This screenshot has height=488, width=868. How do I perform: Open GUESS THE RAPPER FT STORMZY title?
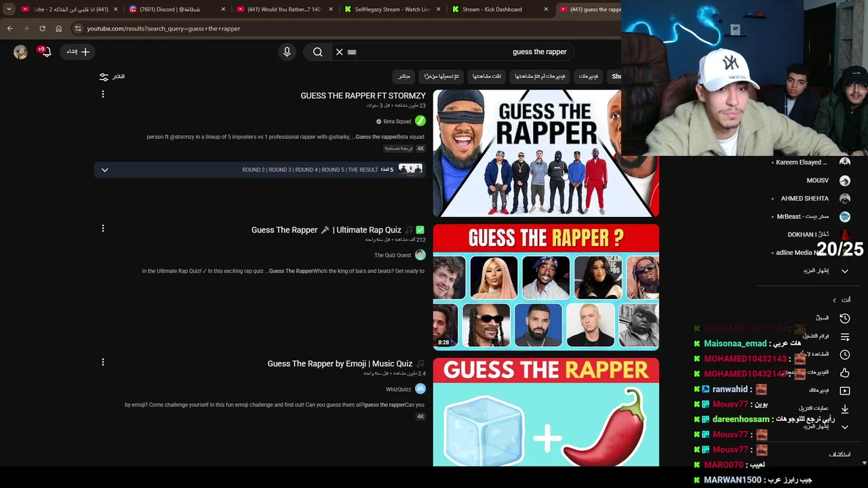click(363, 96)
